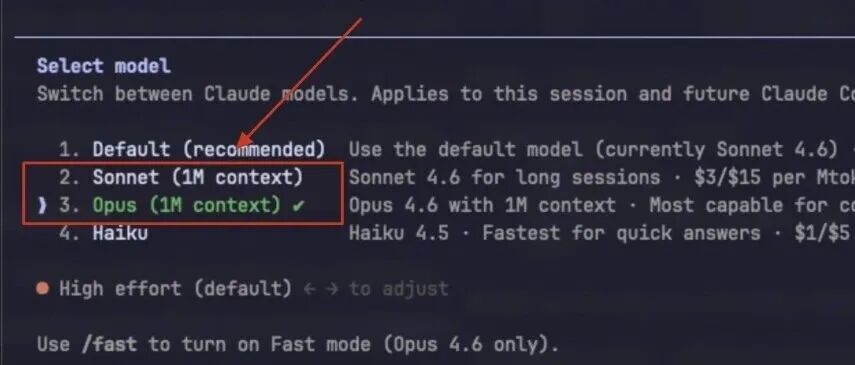Viewport: 855px width, 365px height.
Task: Click the Select model heading
Action: (x=104, y=66)
